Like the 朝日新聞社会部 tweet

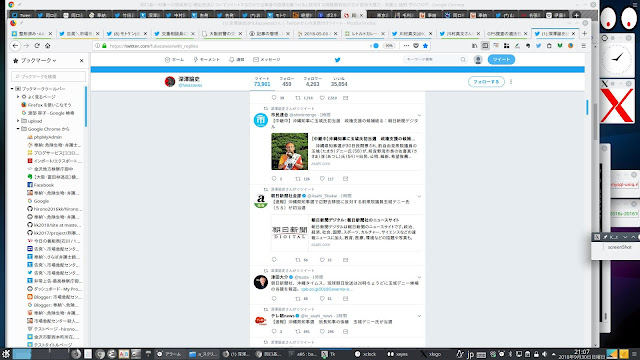322,260
